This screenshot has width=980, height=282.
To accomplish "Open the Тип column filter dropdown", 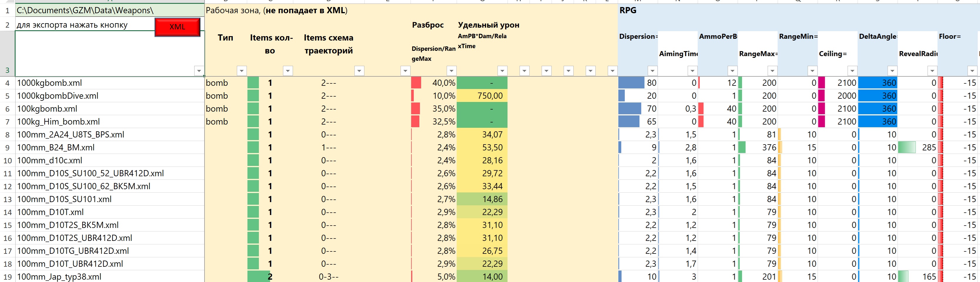I will click(242, 71).
